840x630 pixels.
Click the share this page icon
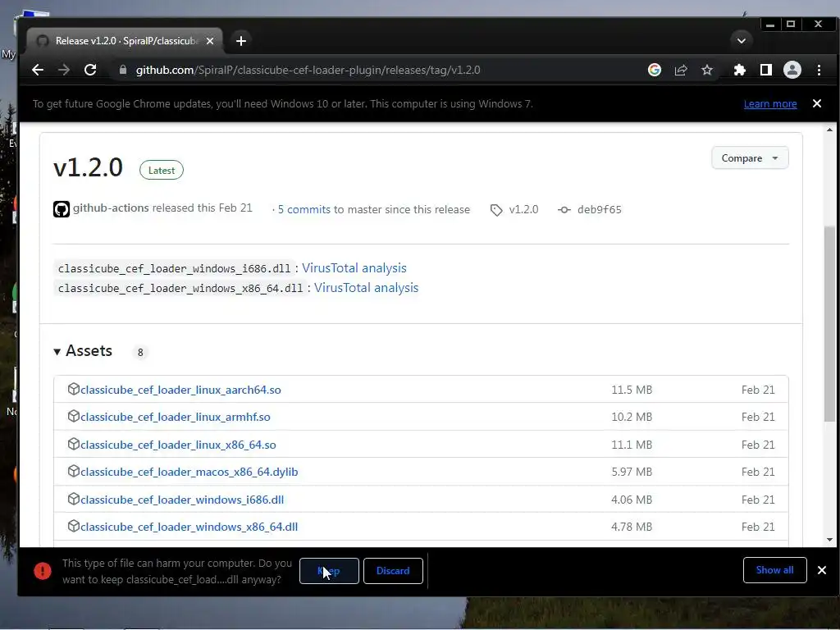point(680,70)
